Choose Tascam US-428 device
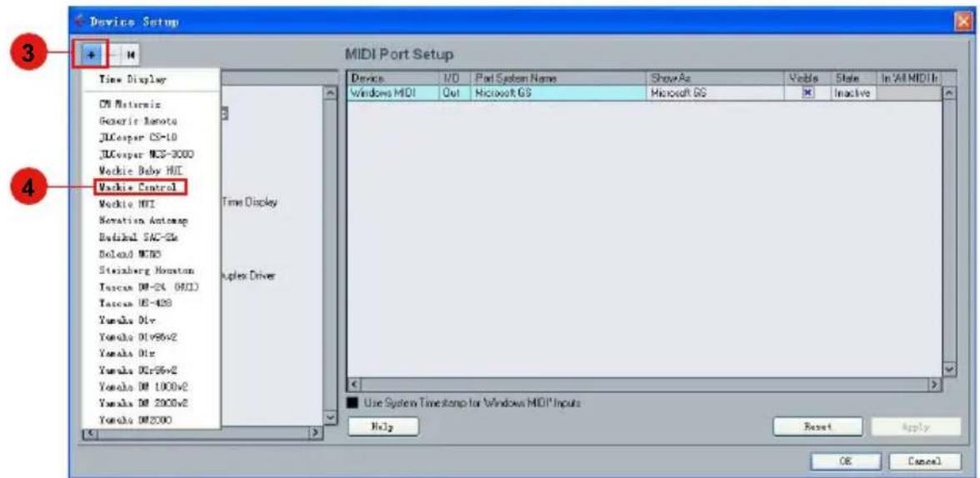980x478 pixels. point(135,303)
